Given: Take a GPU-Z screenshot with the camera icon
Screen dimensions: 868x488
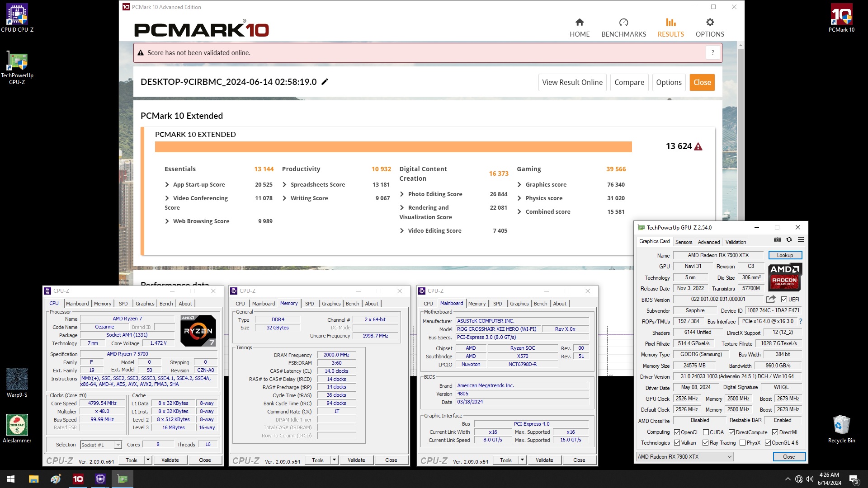Looking at the screenshot, I should click(777, 239).
